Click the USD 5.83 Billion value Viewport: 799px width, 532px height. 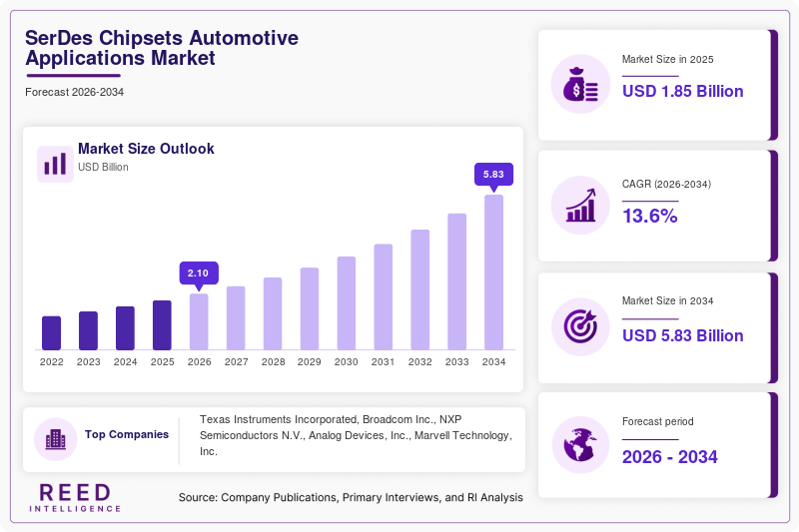[682, 335]
